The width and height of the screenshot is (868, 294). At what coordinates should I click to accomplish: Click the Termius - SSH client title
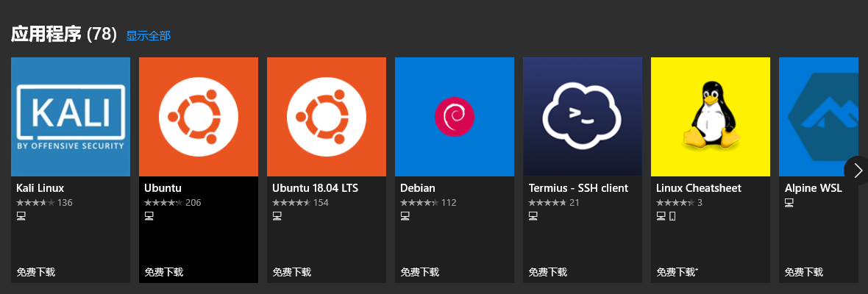point(578,188)
